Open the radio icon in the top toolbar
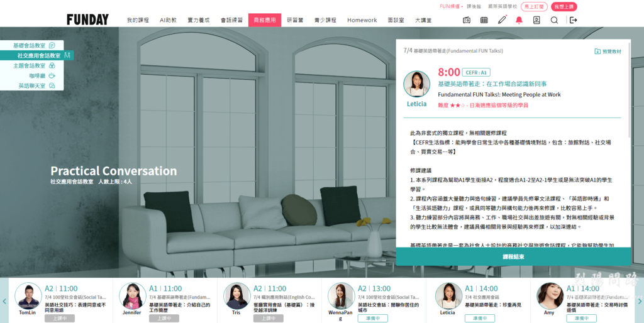 [466, 19]
